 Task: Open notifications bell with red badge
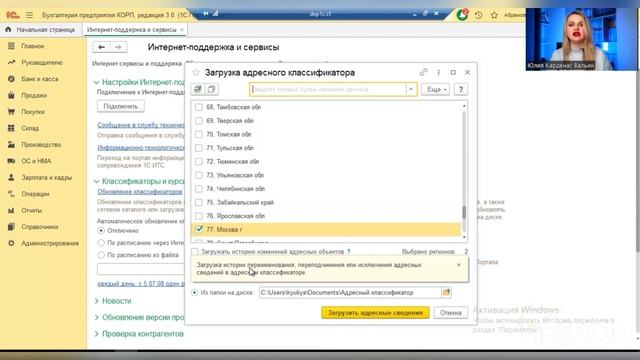tap(462, 15)
